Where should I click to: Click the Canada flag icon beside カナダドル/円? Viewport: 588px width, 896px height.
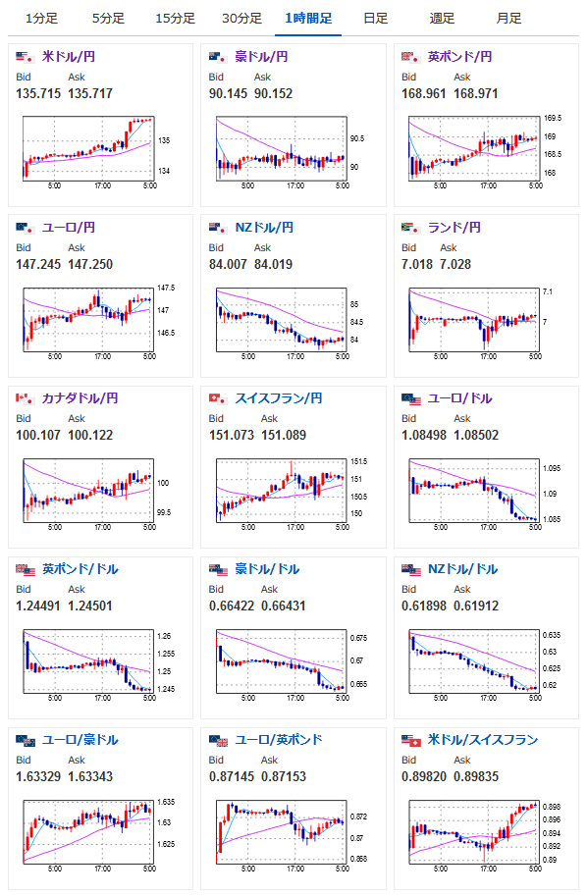point(26,398)
